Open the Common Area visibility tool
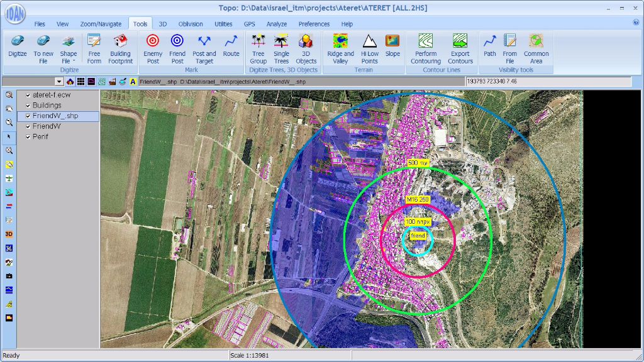644x362 pixels. [536, 48]
